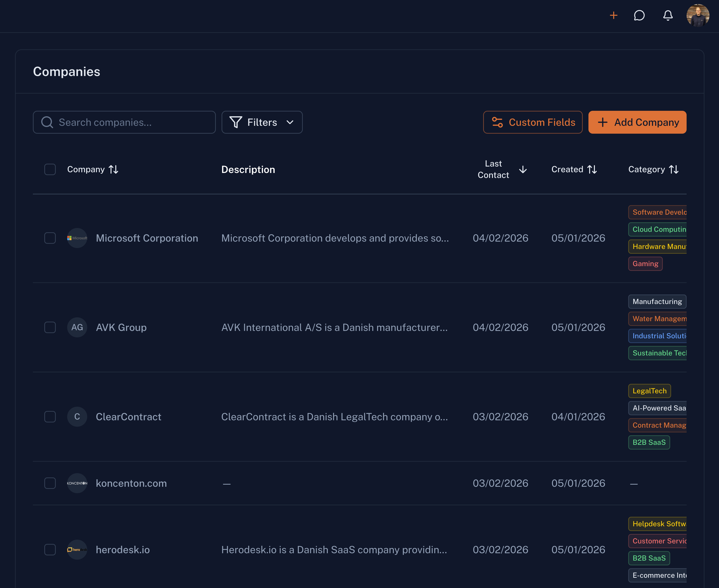Open herodesk.io company link
Image resolution: width=719 pixels, height=588 pixels.
tap(123, 550)
